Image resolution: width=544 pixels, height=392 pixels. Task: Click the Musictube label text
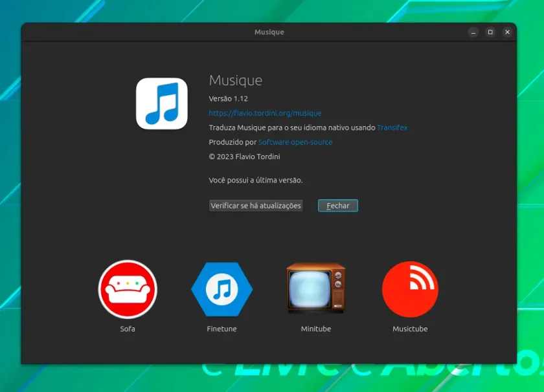click(410, 329)
